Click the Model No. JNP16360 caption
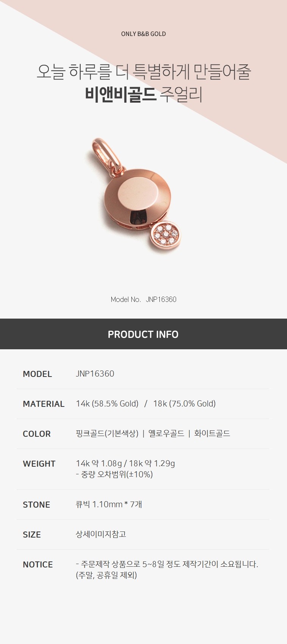The height and width of the screenshot is (644, 287). coord(143,299)
